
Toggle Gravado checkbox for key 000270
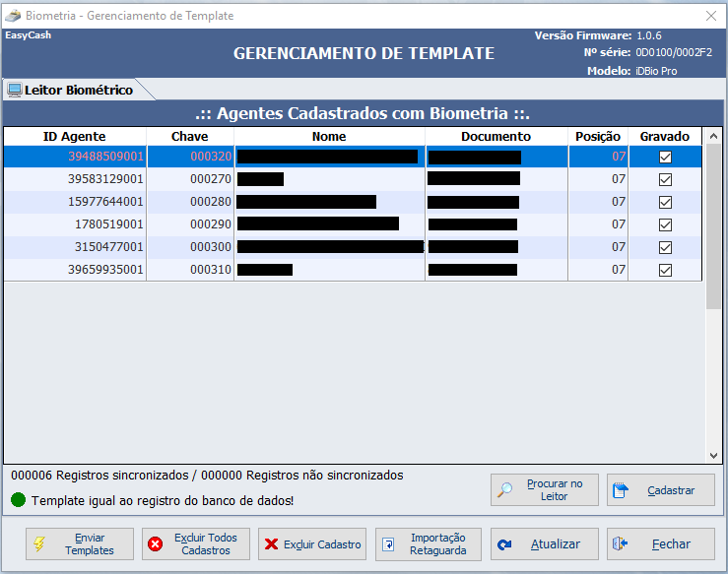click(x=665, y=179)
